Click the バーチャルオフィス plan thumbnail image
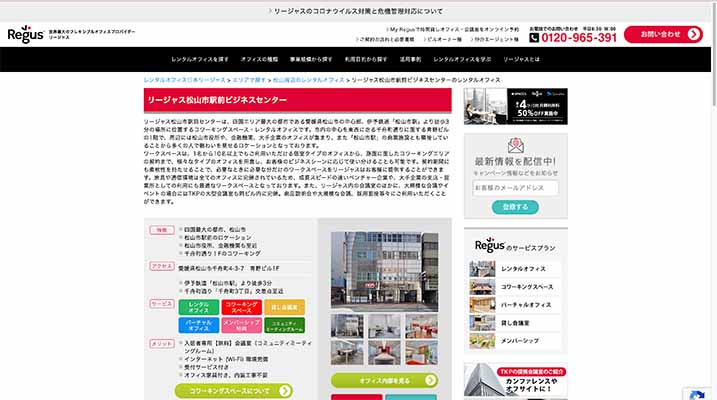717x400 pixels. pos(482,305)
